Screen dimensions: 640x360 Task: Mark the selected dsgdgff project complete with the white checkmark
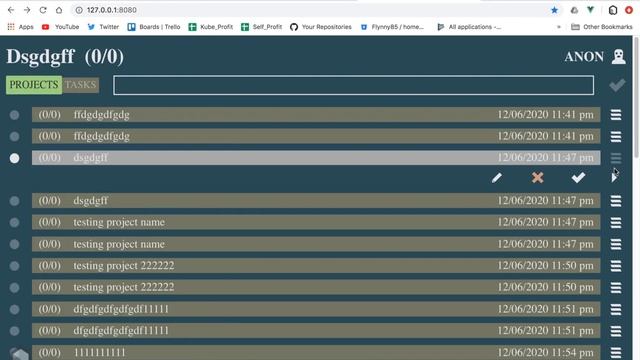[x=578, y=177]
